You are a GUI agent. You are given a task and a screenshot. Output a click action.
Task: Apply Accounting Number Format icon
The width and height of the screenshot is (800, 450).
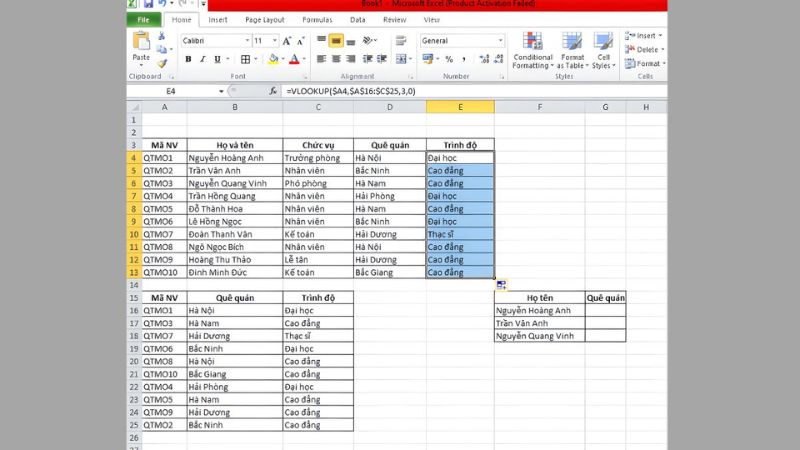(x=428, y=59)
